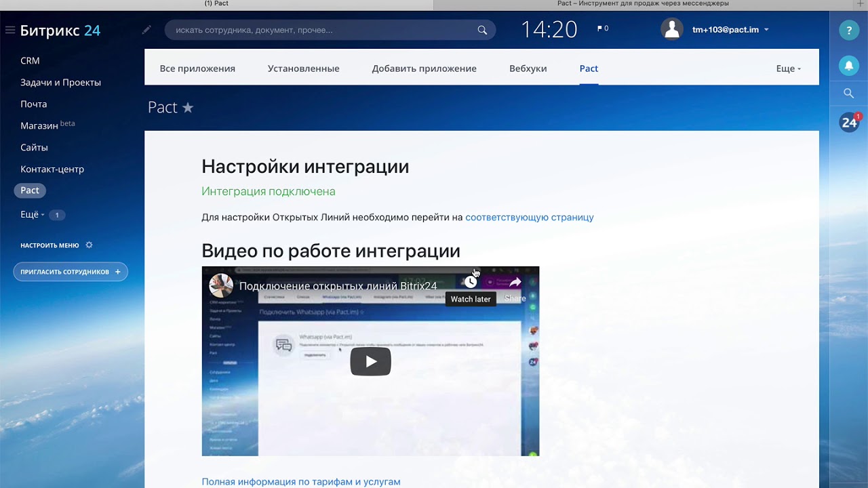Click the Share arrow on the video

pyautogui.click(x=515, y=282)
